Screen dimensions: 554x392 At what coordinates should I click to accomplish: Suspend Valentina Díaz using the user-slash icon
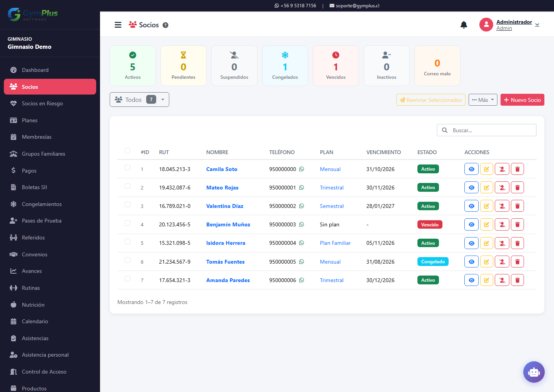[x=502, y=206]
